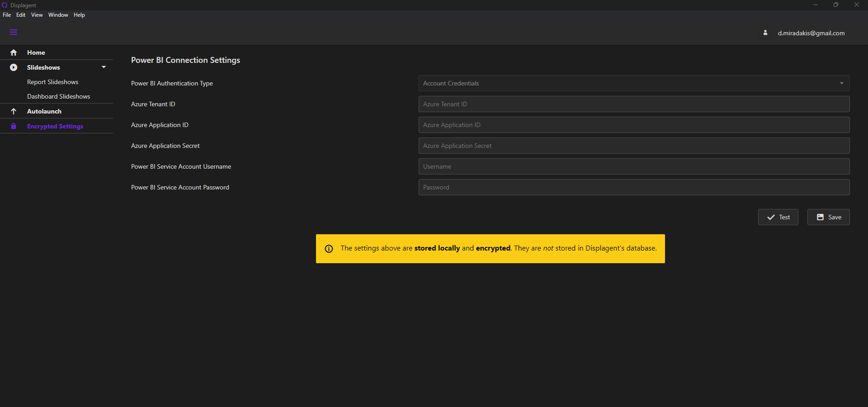The image size is (868, 407).
Task: Click the account email d.miradakis@gmail.com
Action: [811, 33]
